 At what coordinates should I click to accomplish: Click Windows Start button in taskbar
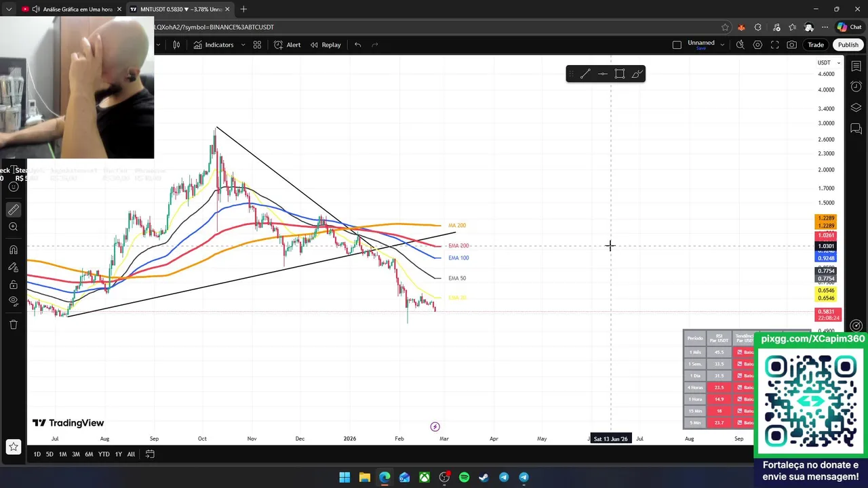click(x=344, y=477)
